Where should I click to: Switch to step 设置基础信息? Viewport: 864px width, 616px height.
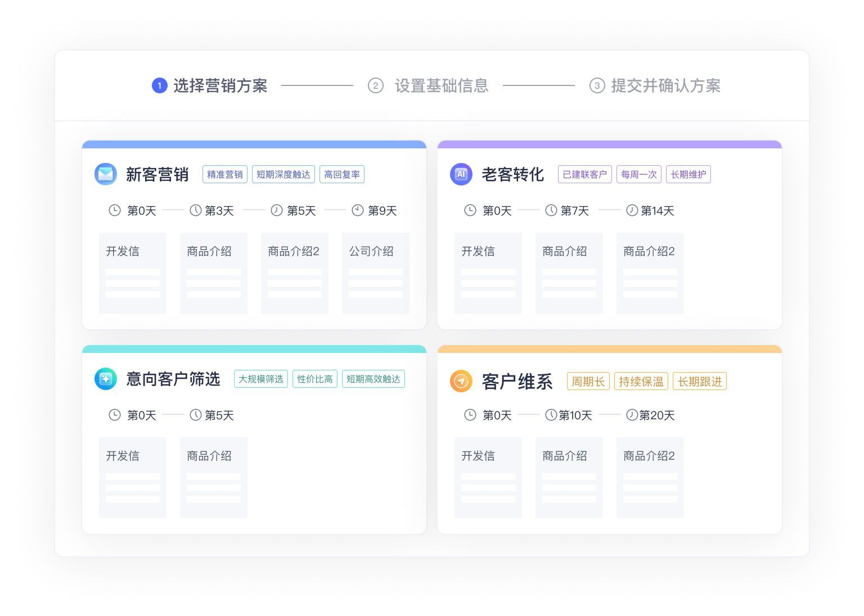[440, 85]
